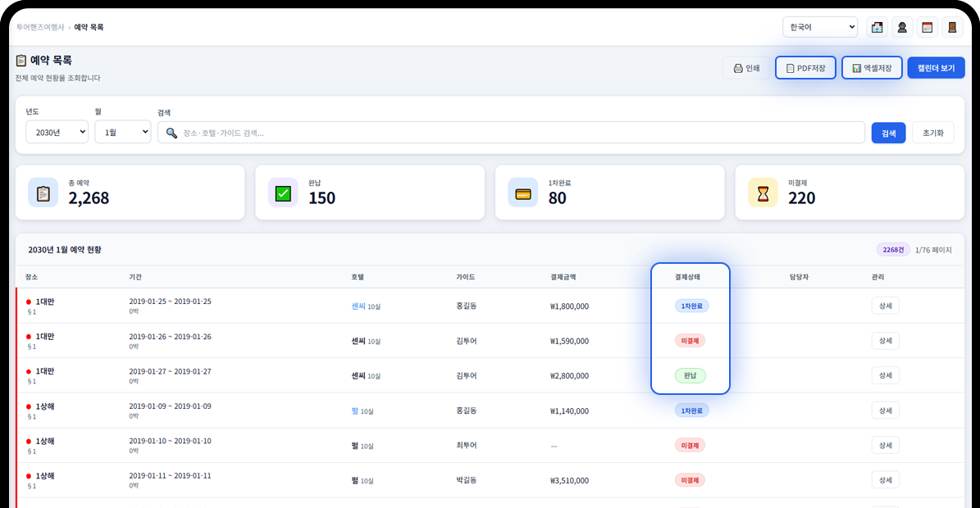Click the calendar icon in top bar

click(x=927, y=27)
